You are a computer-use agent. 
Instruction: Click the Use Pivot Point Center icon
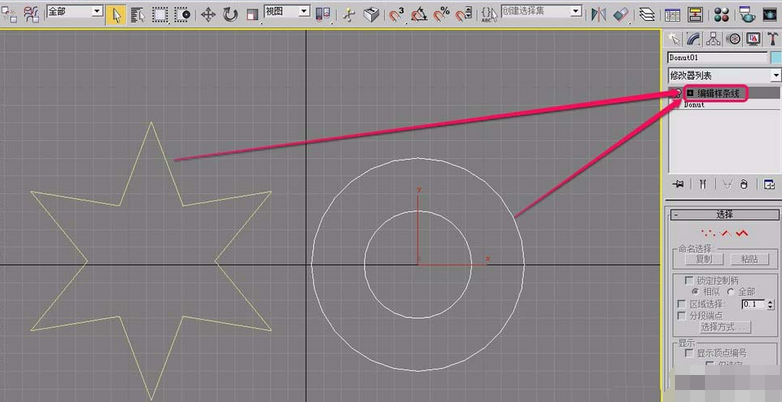pyautogui.click(x=323, y=15)
